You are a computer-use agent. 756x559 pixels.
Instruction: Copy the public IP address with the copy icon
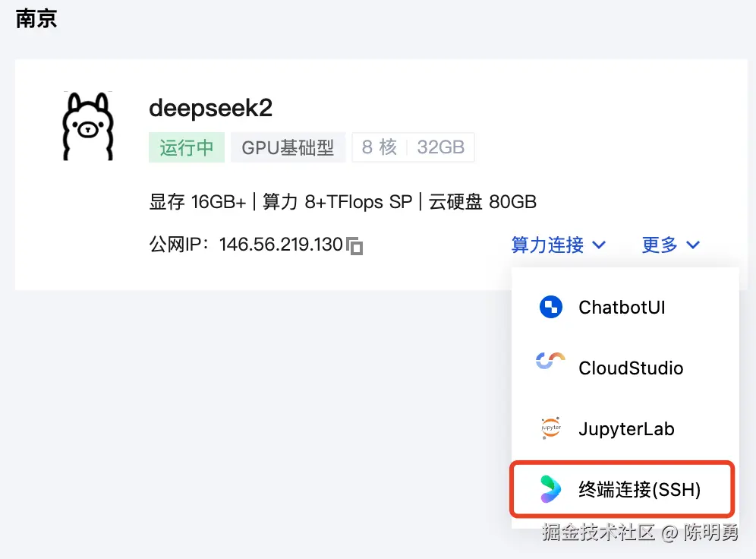(354, 246)
